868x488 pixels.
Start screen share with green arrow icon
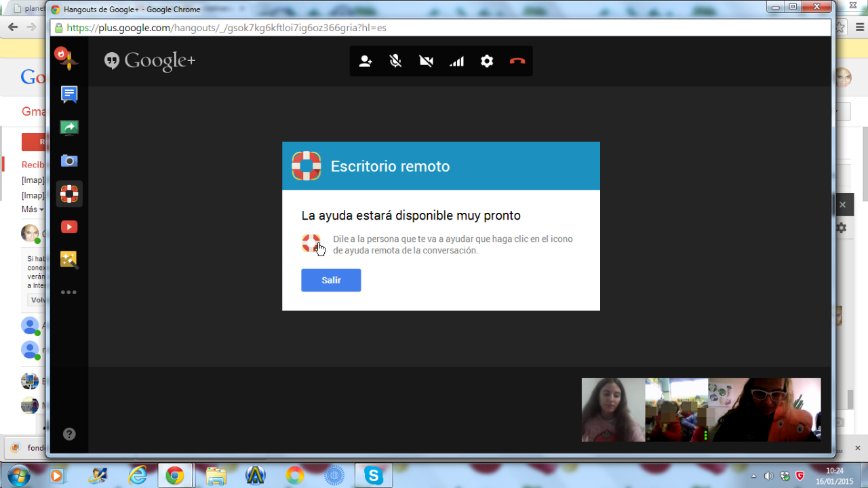pyautogui.click(x=69, y=127)
